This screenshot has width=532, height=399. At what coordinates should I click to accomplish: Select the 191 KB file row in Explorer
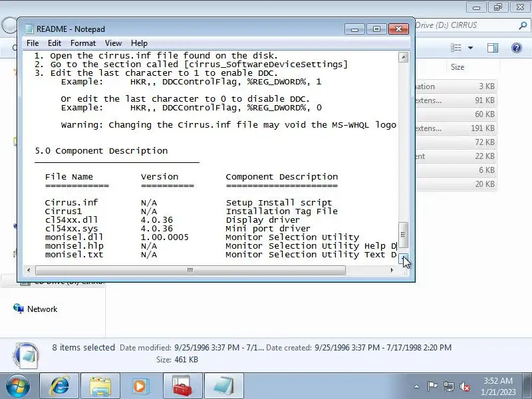point(456,128)
